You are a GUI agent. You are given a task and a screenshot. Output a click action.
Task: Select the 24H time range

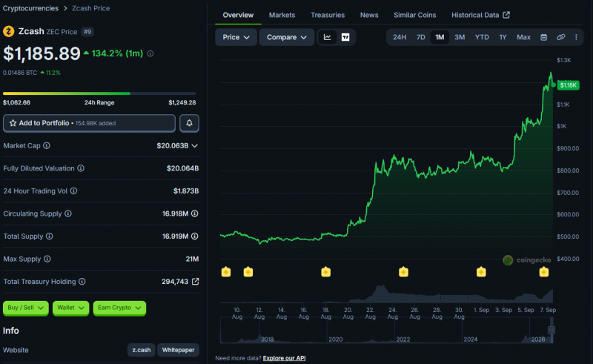click(400, 37)
